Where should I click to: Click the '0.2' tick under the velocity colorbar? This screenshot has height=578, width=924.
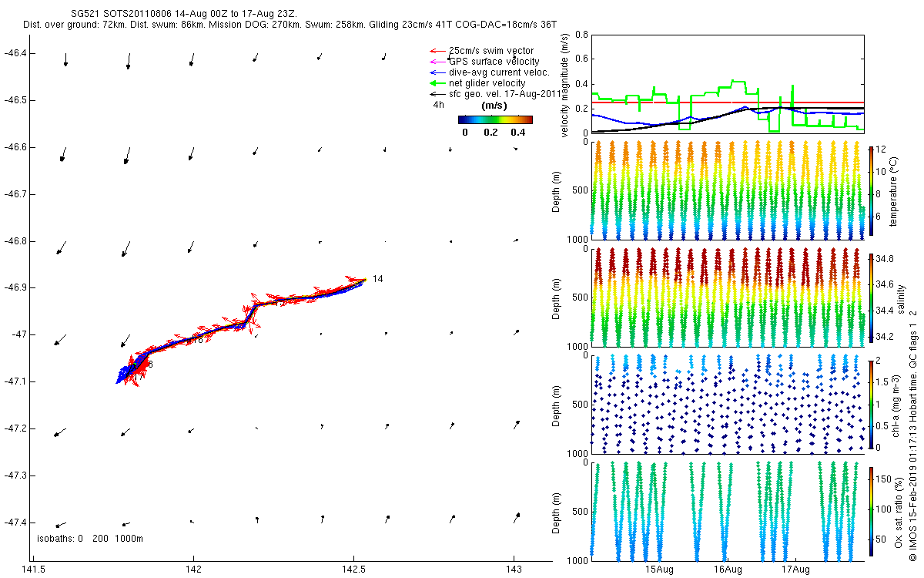pos(490,132)
